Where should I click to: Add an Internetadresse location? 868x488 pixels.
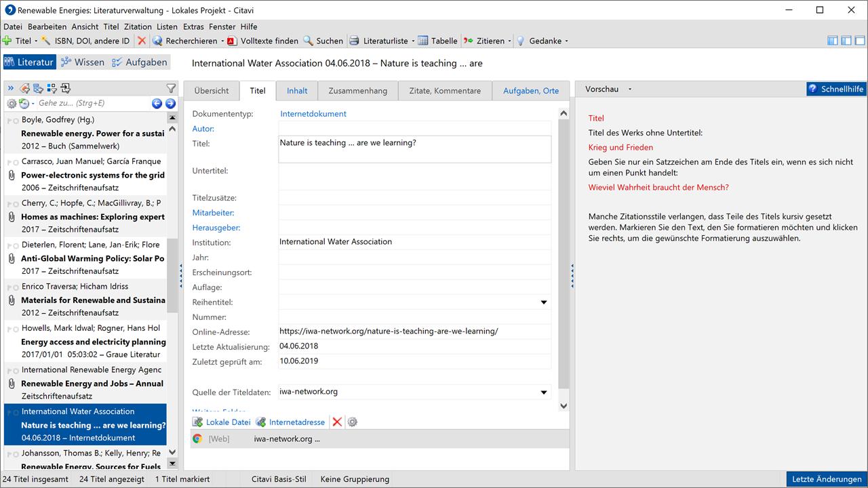point(290,422)
